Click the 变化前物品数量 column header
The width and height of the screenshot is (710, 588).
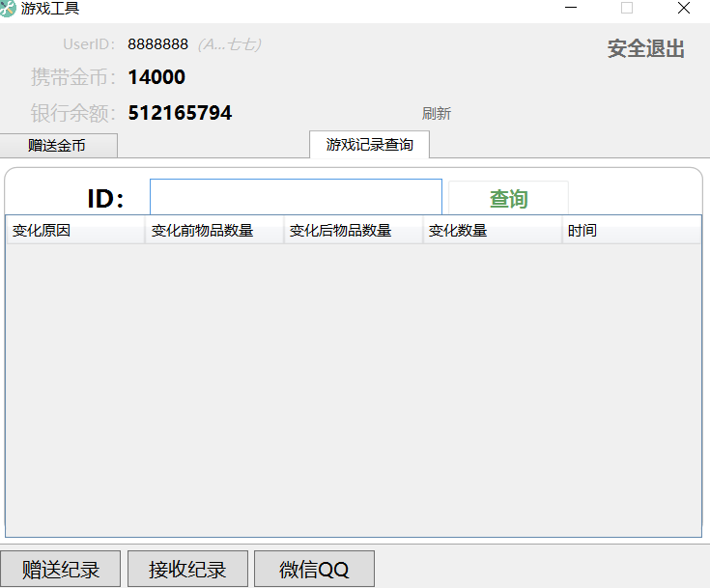214,231
